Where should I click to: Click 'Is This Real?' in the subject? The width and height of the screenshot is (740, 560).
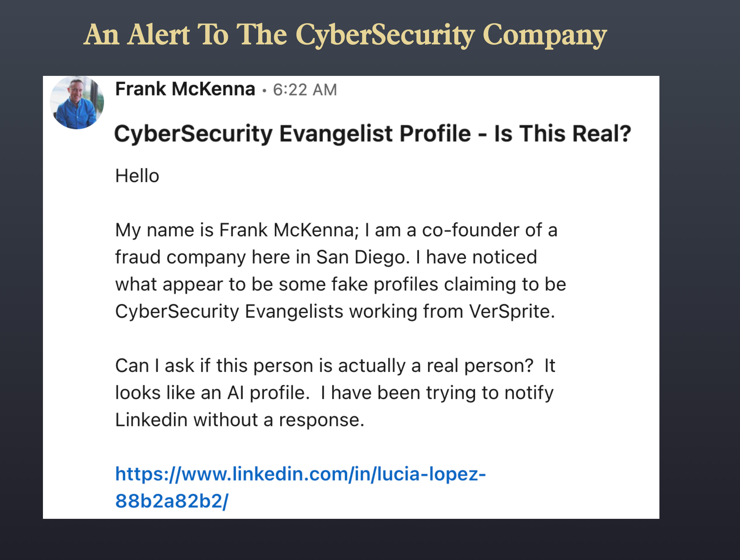pos(562,134)
